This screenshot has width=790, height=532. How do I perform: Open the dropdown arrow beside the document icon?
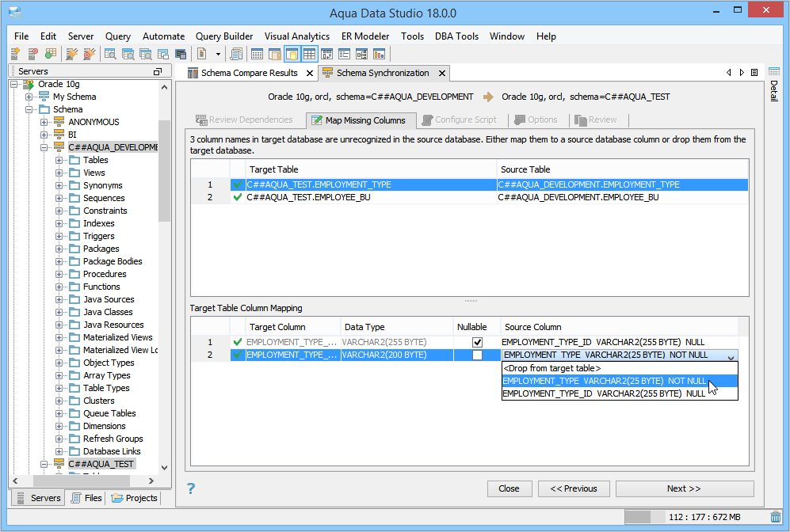(218, 54)
